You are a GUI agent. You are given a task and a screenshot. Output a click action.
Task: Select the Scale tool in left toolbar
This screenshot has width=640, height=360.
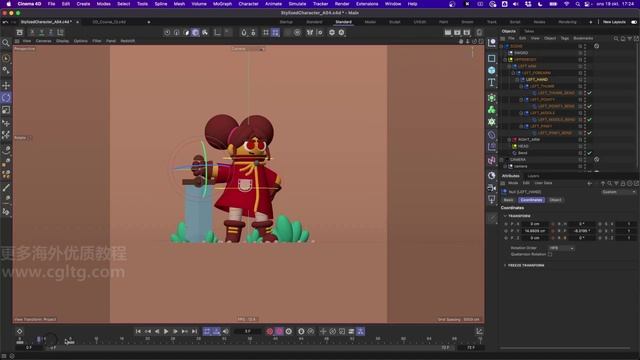(6, 110)
